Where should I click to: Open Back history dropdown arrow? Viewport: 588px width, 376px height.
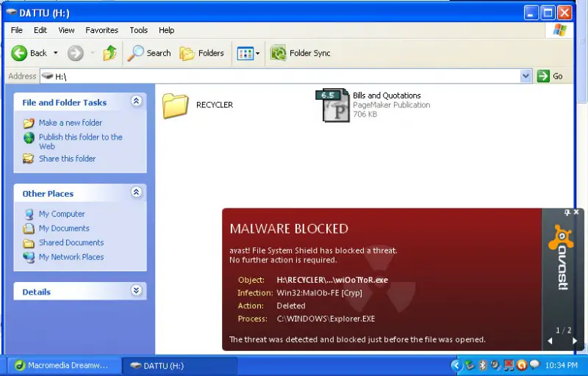tap(56, 53)
